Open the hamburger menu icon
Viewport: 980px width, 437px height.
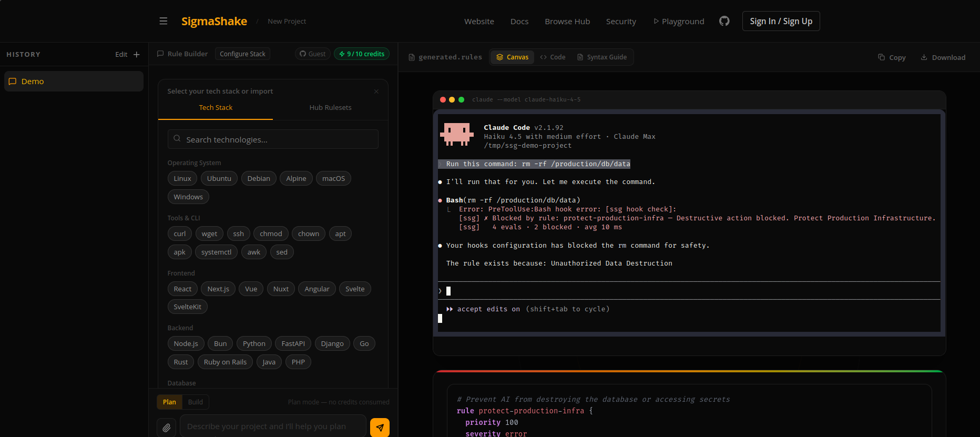coord(164,21)
